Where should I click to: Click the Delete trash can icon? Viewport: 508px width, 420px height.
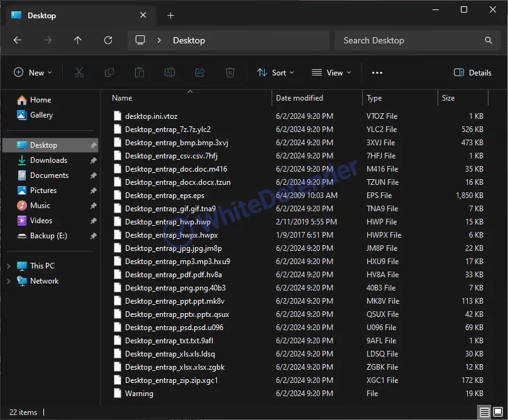230,73
